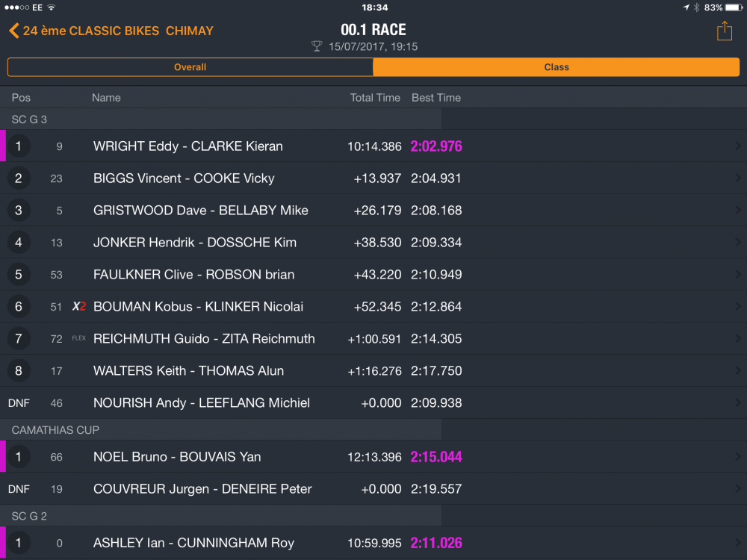747x560 pixels.
Task: Select NOURISH Andy - LEEFLANG Michiel entry
Action: pyautogui.click(x=373, y=403)
